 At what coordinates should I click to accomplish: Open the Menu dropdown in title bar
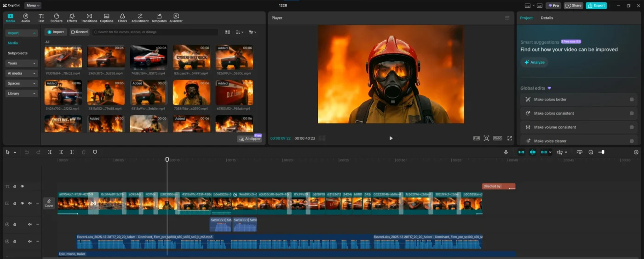[x=32, y=6]
